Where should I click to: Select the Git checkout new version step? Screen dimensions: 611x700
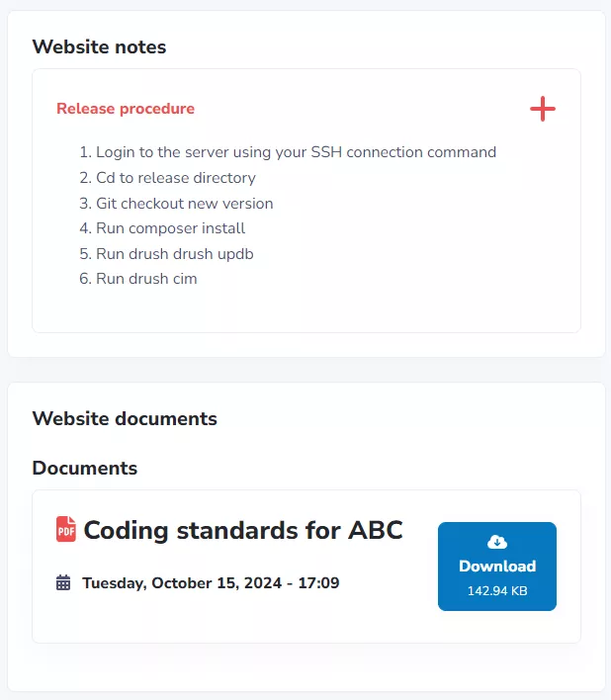tap(184, 204)
